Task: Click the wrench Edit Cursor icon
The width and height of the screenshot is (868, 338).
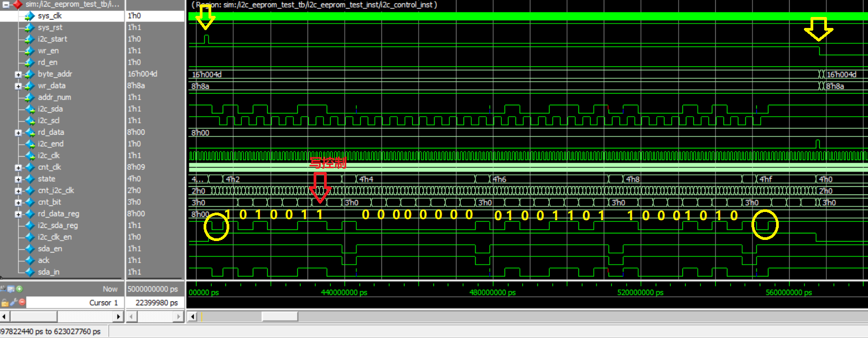Action: click(x=13, y=302)
